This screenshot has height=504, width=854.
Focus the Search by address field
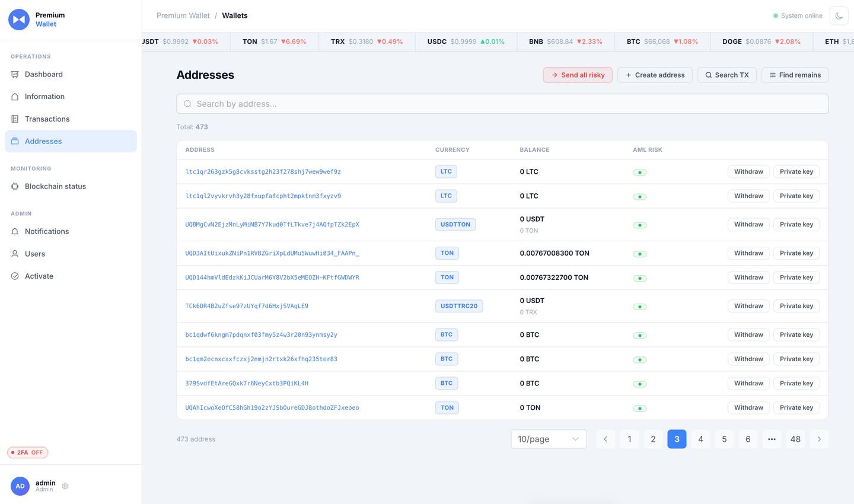click(x=502, y=104)
